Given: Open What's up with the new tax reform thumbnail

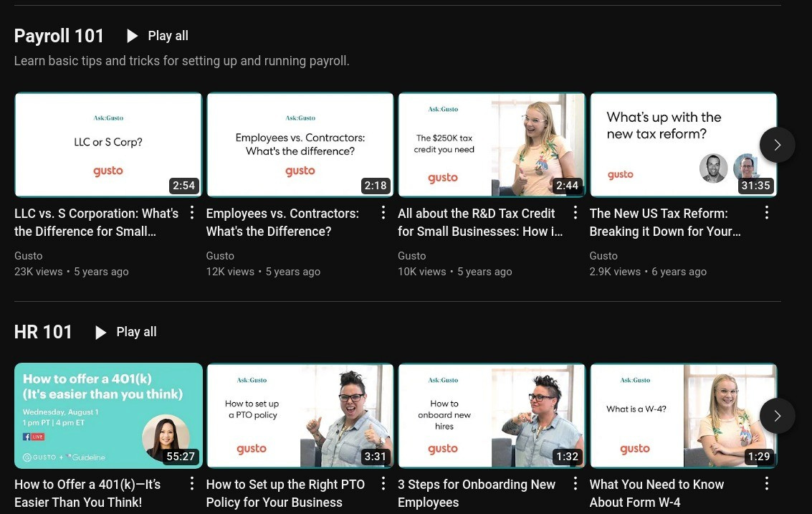Looking at the screenshot, I should 683,145.
